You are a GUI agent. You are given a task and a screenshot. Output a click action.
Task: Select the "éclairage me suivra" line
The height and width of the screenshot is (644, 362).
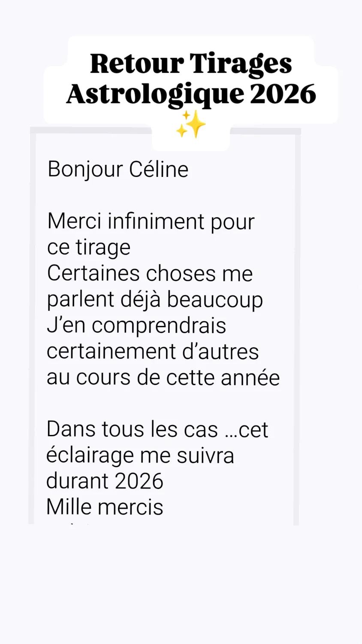pyautogui.click(x=140, y=456)
